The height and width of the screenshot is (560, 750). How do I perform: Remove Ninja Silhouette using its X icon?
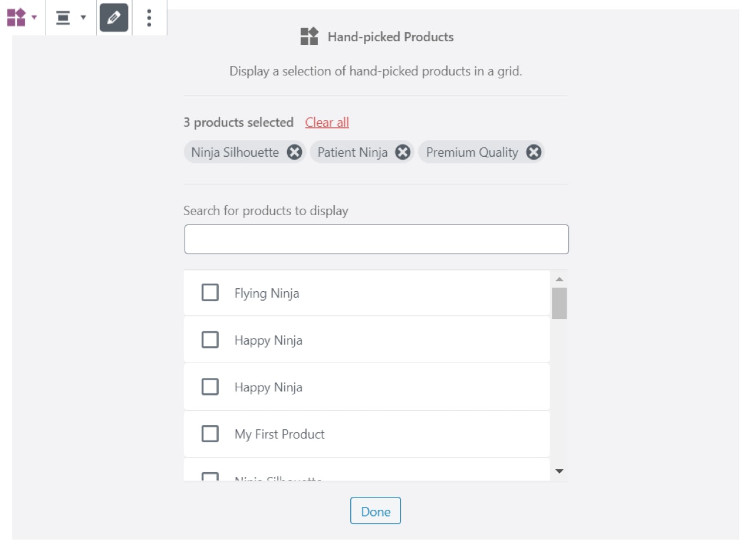294,152
